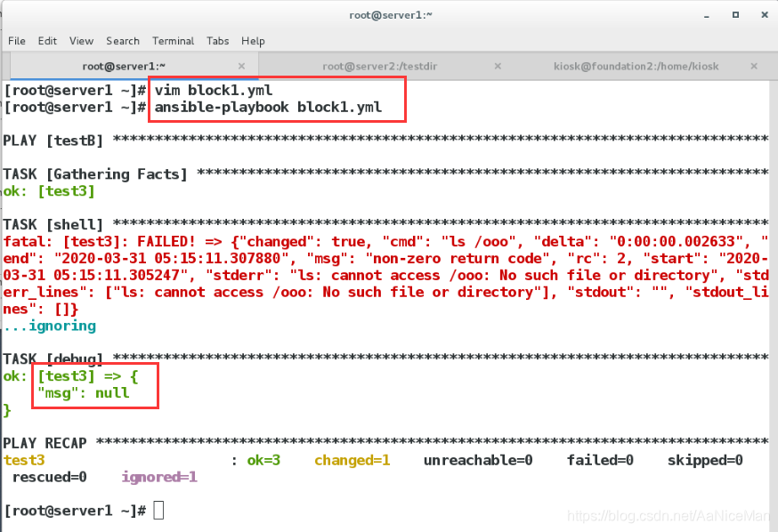Viewport: 778px width, 532px height.
Task: Click the 'non-zero return code' message text
Action: tap(458, 259)
